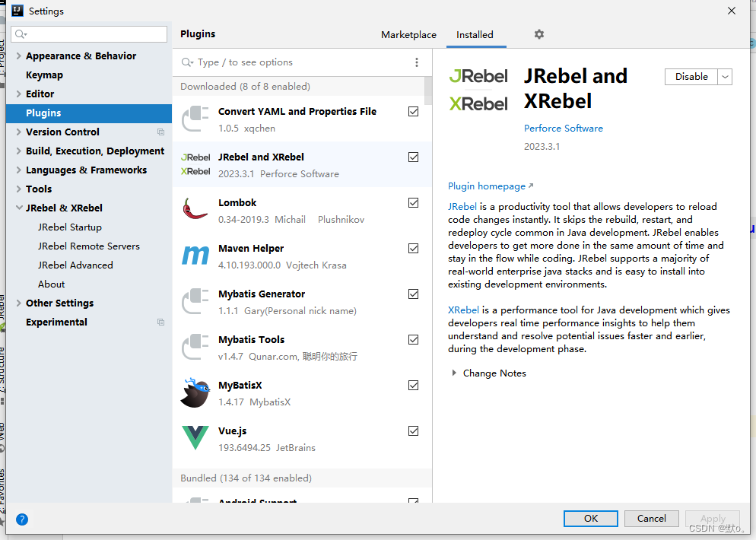Select the MyBatisX plugin name

[x=240, y=386]
